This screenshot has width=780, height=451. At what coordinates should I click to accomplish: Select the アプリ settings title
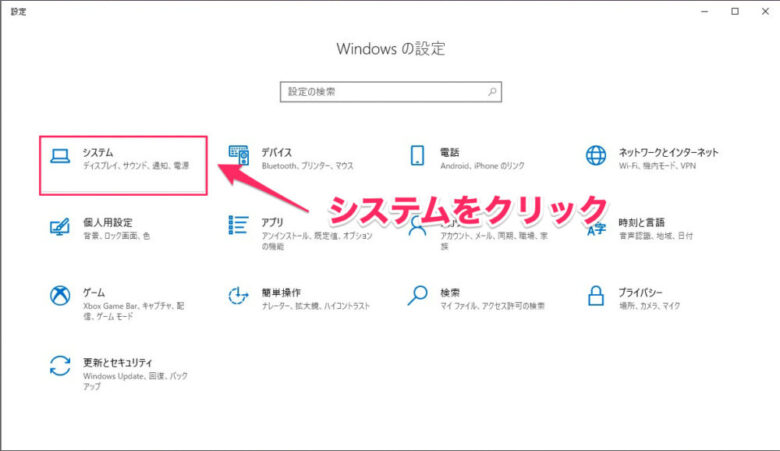pyautogui.click(x=273, y=222)
